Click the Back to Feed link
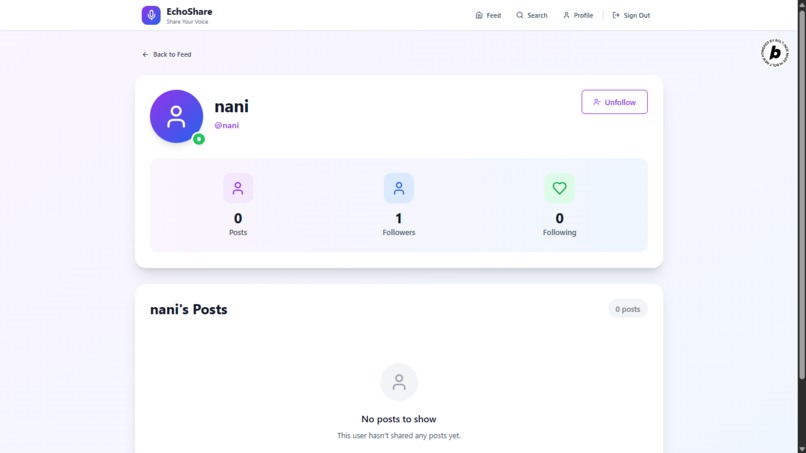Screen dimensions: 806x453 tap(167, 55)
